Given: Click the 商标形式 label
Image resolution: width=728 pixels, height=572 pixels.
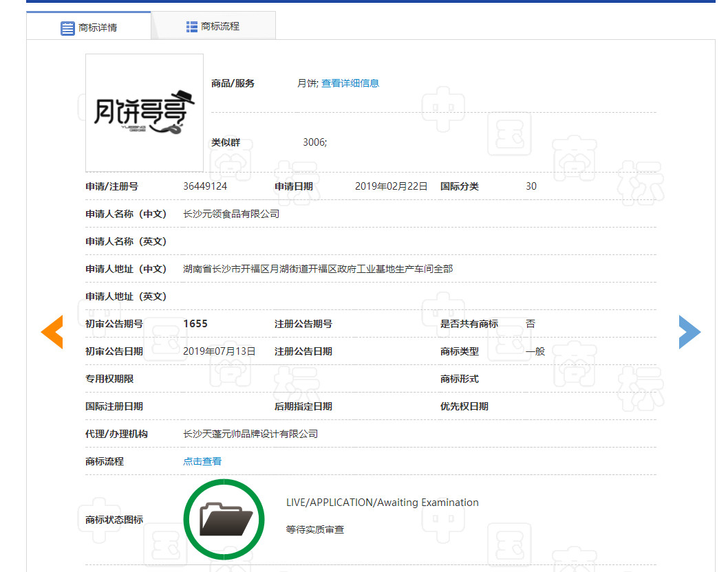Looking at the screenshot, I should pyautogui.click(x=459, y=379).
